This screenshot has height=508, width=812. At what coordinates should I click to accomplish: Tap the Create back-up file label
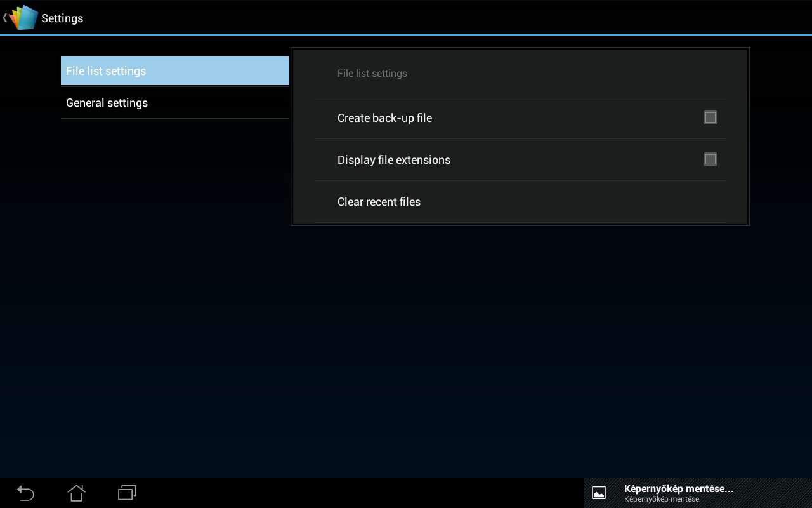384,118
